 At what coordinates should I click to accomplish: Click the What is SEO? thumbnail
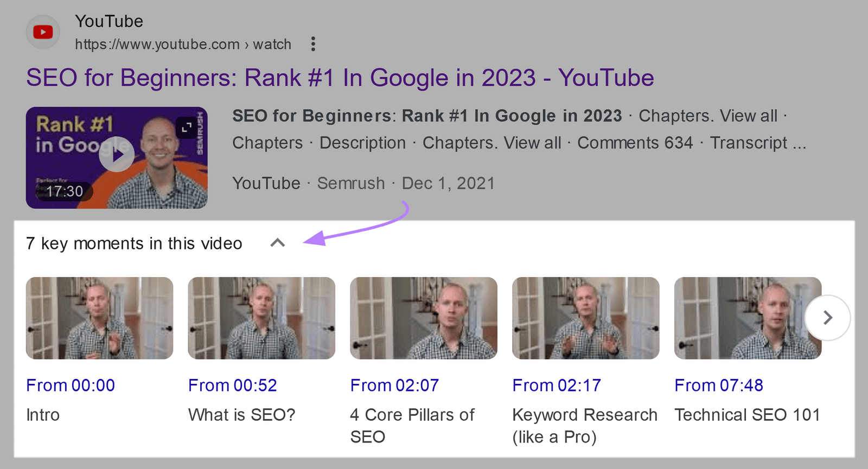click(x=261, y=318)
